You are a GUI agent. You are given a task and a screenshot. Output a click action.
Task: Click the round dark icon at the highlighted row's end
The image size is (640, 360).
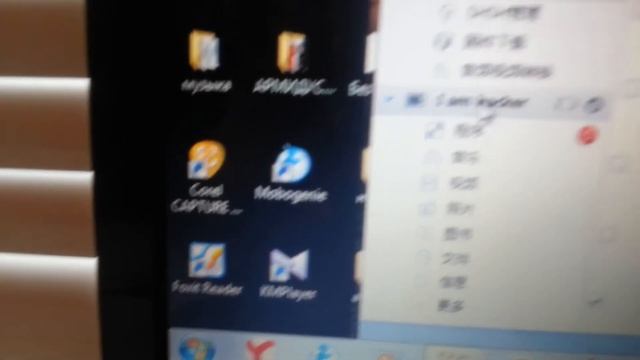(593, 105)
